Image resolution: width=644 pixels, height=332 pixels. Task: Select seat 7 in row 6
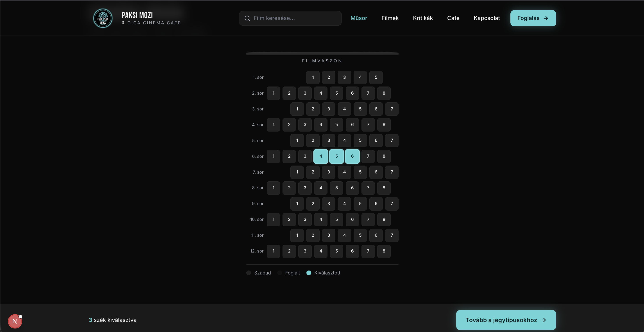coord(368,156)
